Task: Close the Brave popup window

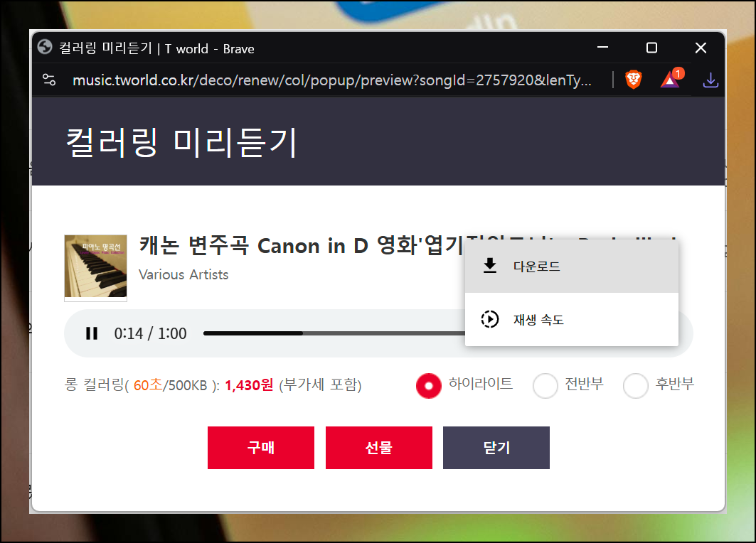Action: [x=701, y=47]
